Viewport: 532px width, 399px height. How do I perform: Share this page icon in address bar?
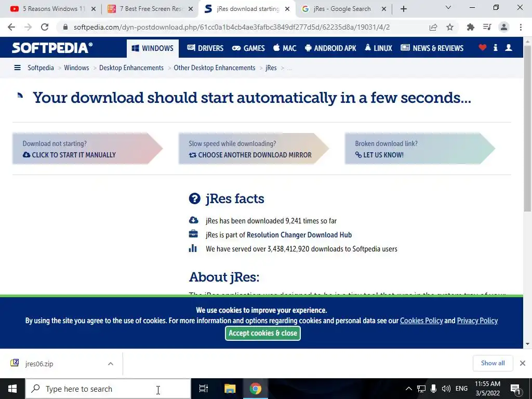coord(433,27)
